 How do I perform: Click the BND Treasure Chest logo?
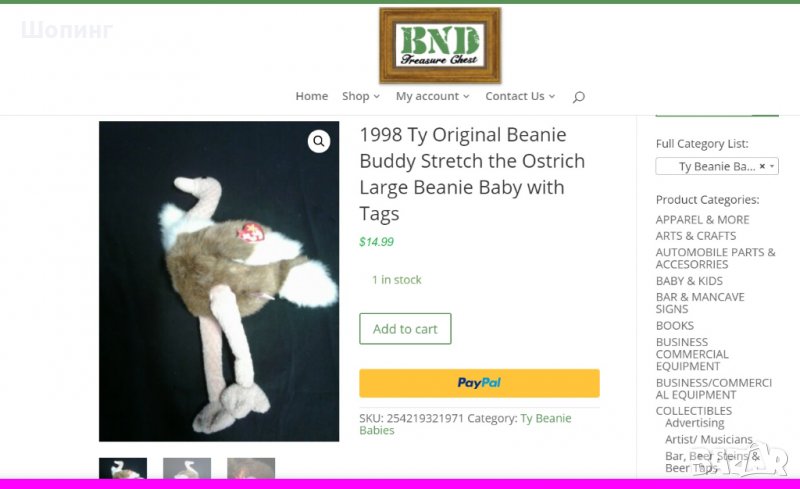440,45
